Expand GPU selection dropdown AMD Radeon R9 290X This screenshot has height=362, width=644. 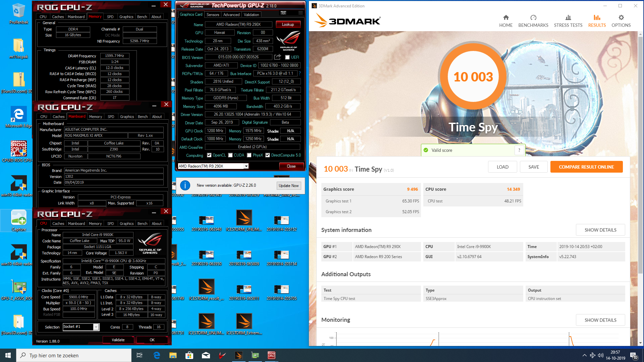246,166
